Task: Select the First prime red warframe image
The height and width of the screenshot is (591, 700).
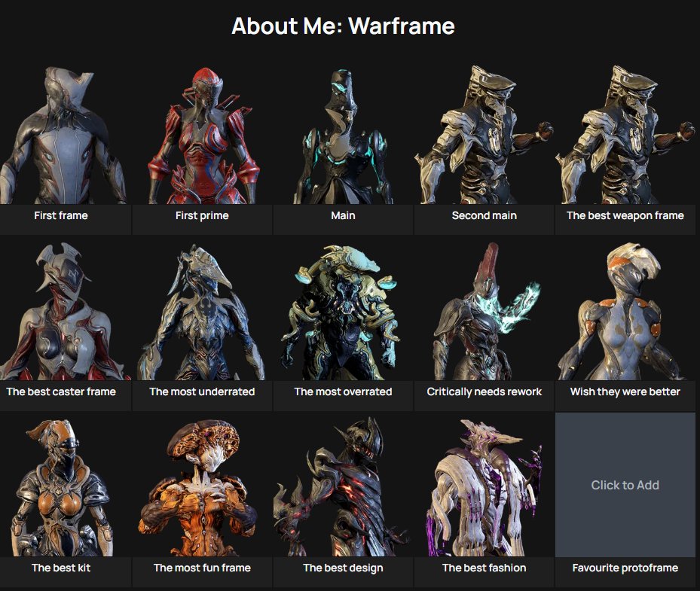Action: pyautogui.click(x=202, y=134)
